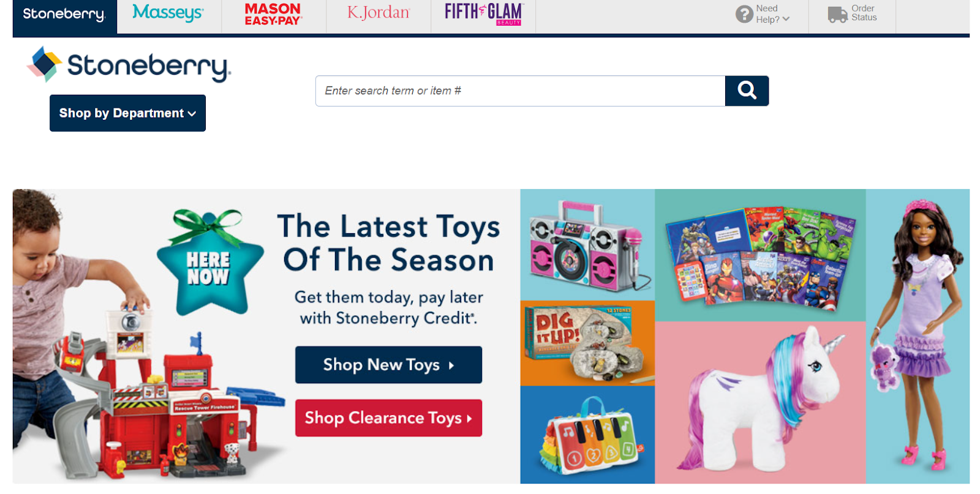
Task: Click the Shop New Toys button
Action: [x=388, y=365]
